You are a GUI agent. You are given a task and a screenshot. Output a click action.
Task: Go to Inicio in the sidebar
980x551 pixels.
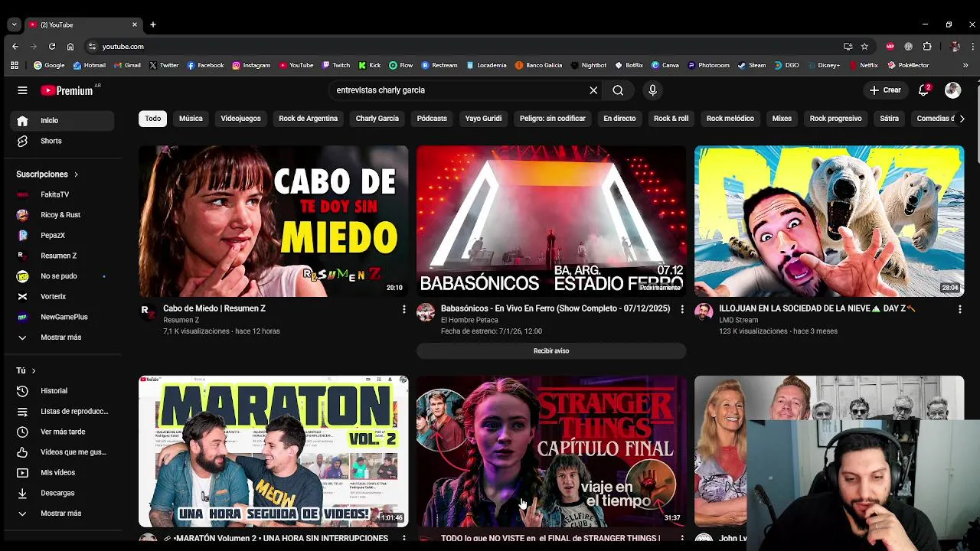[x=62, y=120]
